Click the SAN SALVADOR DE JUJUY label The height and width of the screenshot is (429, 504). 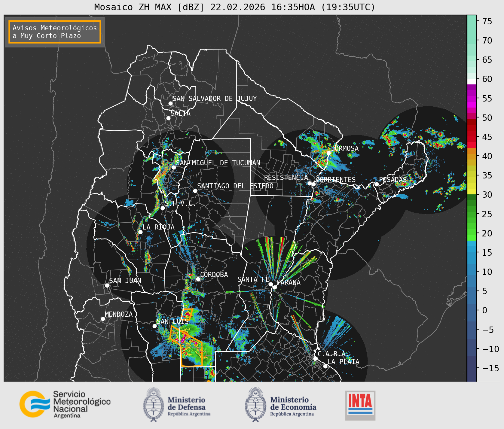(215, 99)
